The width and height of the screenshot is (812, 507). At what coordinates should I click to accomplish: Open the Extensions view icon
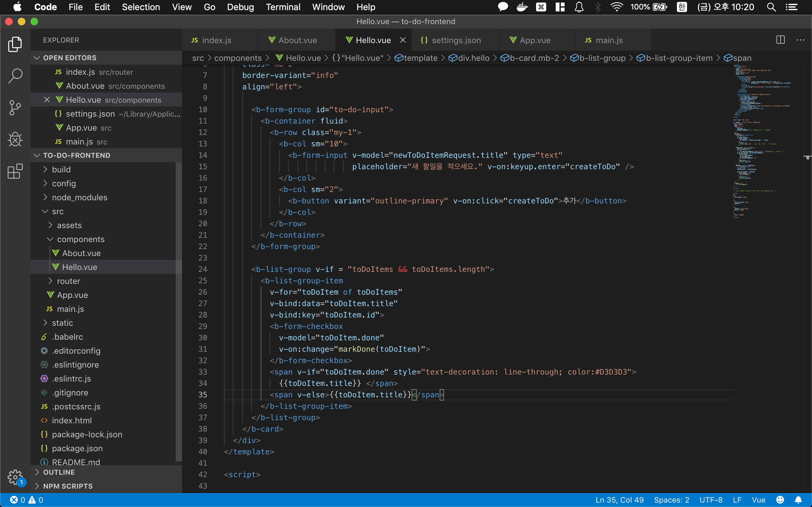point(15,171)
